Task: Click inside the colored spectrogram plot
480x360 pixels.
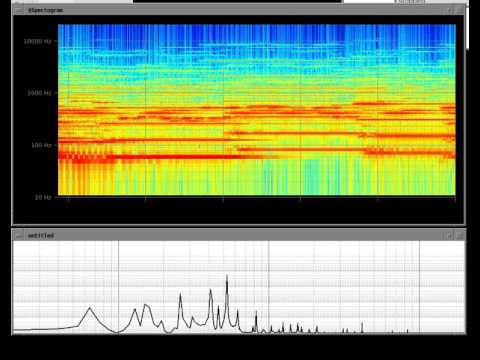Action: (257, 110)
